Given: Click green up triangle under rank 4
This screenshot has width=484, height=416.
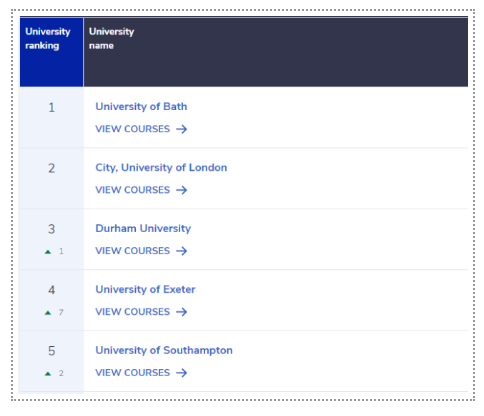Looking at the screenshot, I should click(x=48, y=313).
